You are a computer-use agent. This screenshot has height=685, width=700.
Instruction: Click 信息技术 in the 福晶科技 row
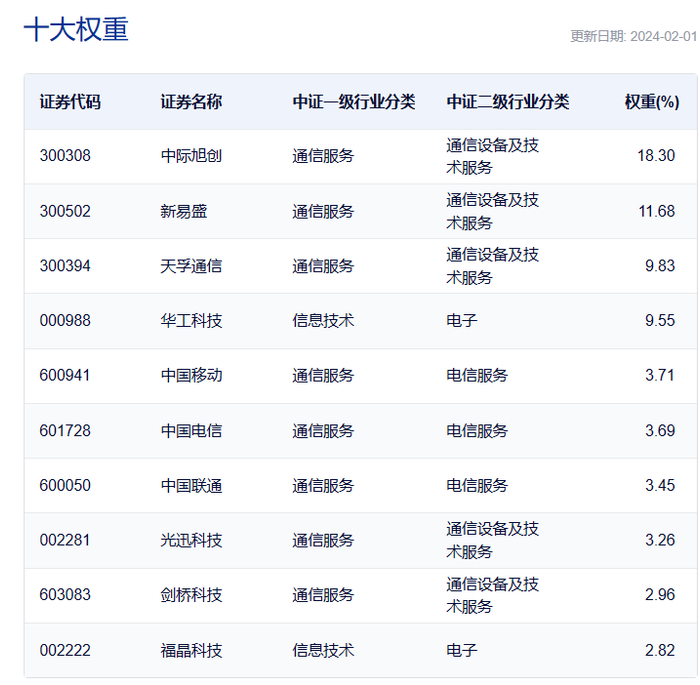coord(323,651)
